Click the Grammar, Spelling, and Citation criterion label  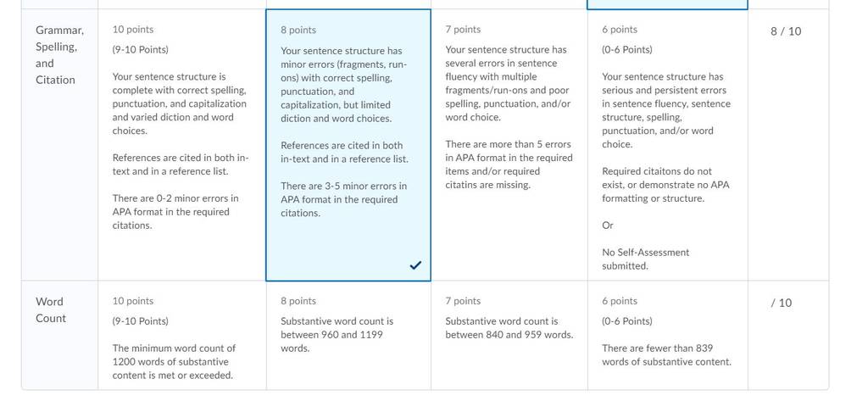(x=55, y=55)
